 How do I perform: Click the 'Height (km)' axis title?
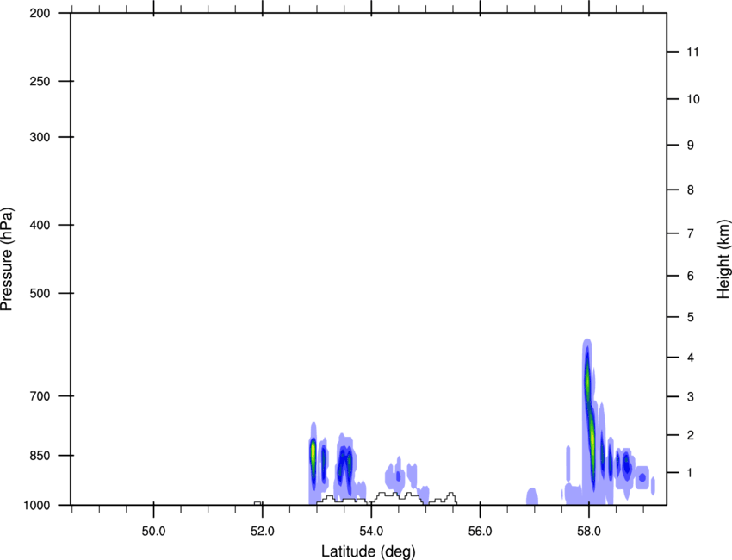pos(723,259)
